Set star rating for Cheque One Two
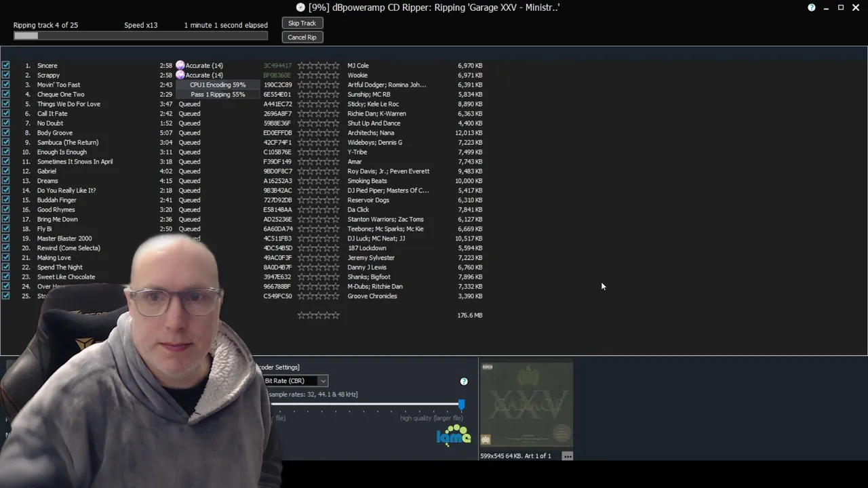This screenshot has height=488, width=868. [x=319, y=94]
